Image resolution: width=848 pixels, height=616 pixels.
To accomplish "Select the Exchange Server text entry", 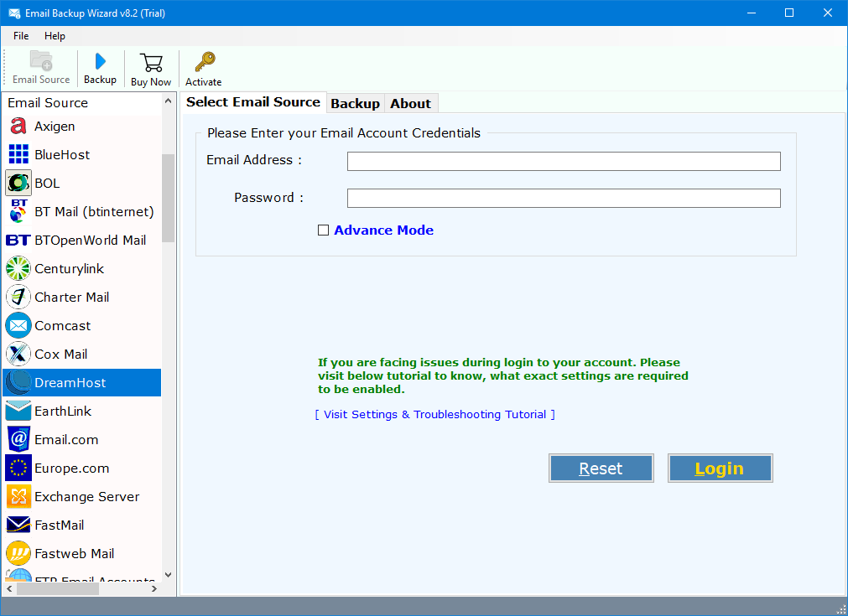I will (87, 497).
